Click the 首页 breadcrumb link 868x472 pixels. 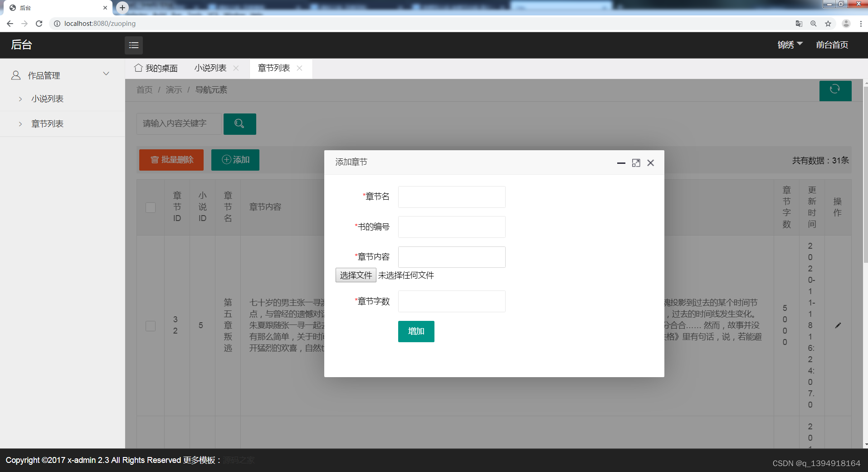pyautogui.click(x=145, y=90)
